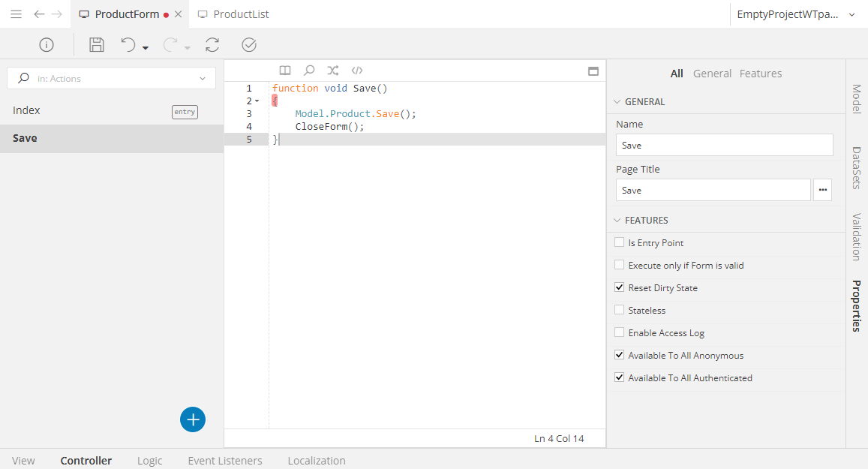The image size is (868, 469).
Task: Enable the Is Entry Point checkbox
Action: pos(620,242)
